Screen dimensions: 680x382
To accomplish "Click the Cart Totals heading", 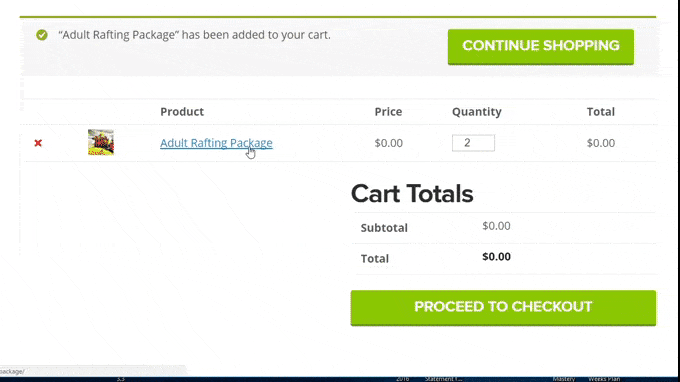I will pos(412,193).
